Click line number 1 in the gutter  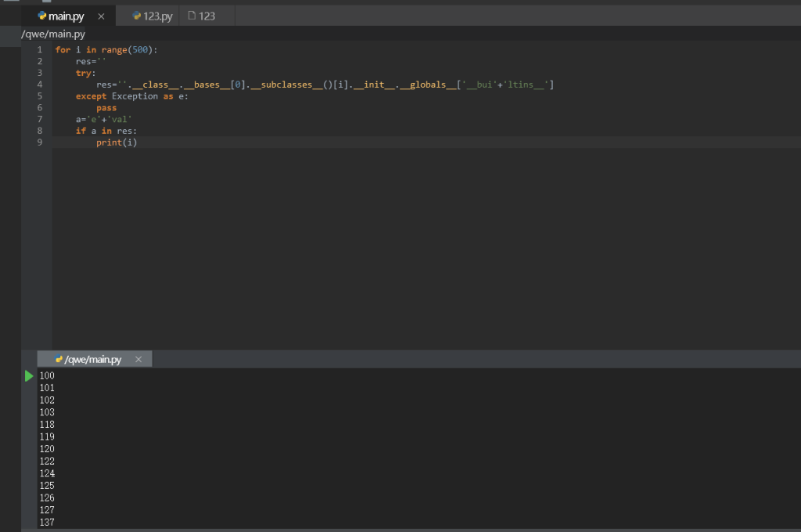point(39,49)
